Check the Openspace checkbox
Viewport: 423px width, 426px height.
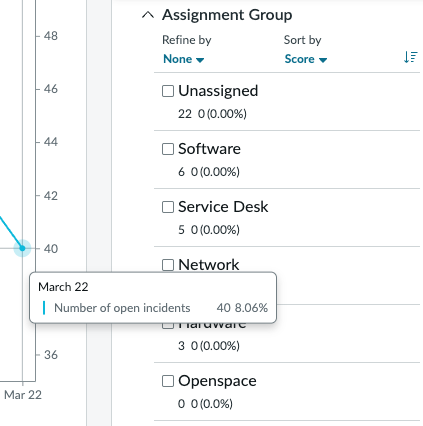click(x=168, y=381)
